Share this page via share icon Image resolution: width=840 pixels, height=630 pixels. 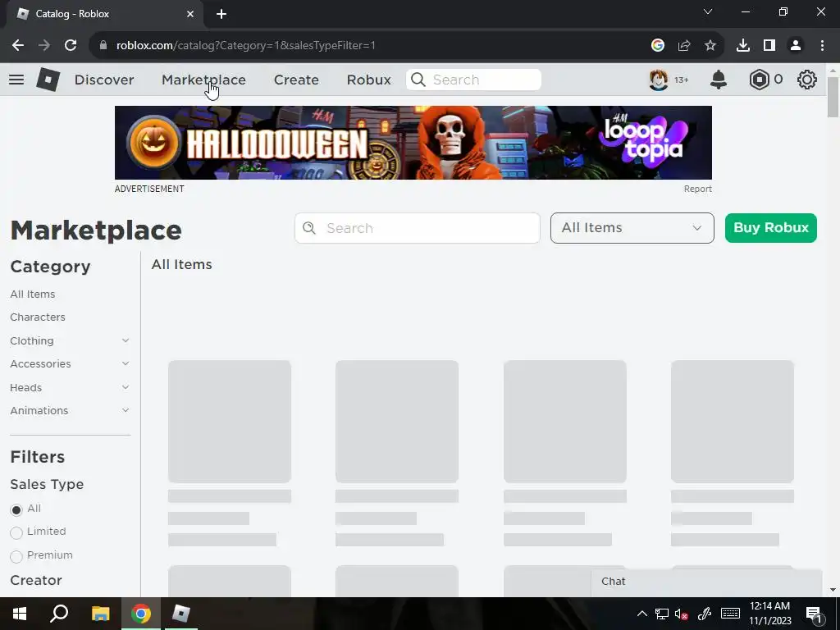coord(684,46)
